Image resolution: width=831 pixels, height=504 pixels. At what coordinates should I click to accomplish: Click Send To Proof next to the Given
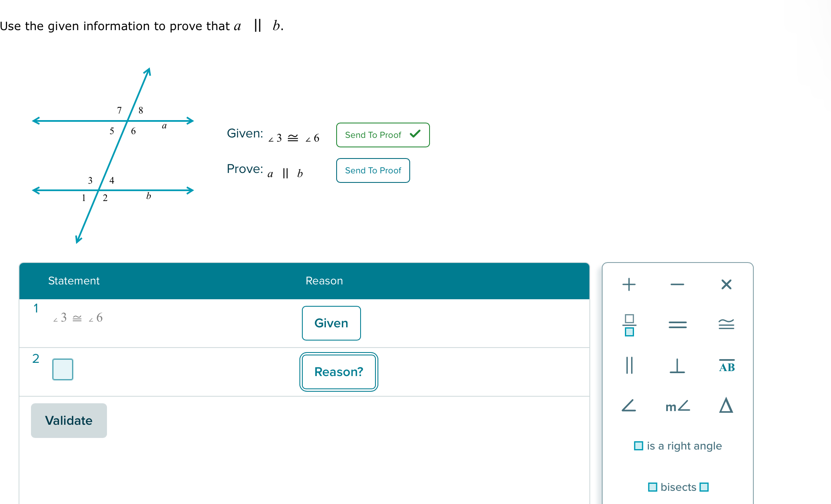coord(382,135)
